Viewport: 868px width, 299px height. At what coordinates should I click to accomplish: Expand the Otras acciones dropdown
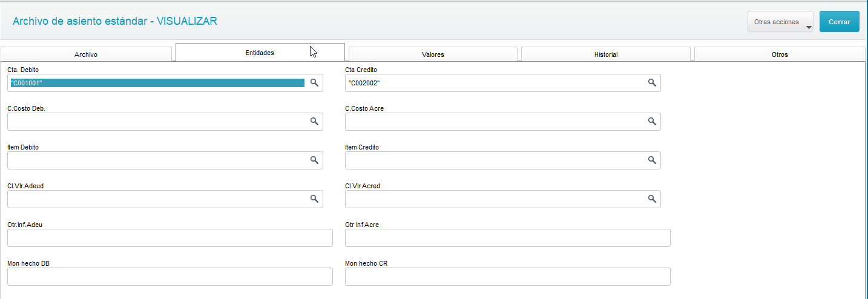tap(780, 21)
